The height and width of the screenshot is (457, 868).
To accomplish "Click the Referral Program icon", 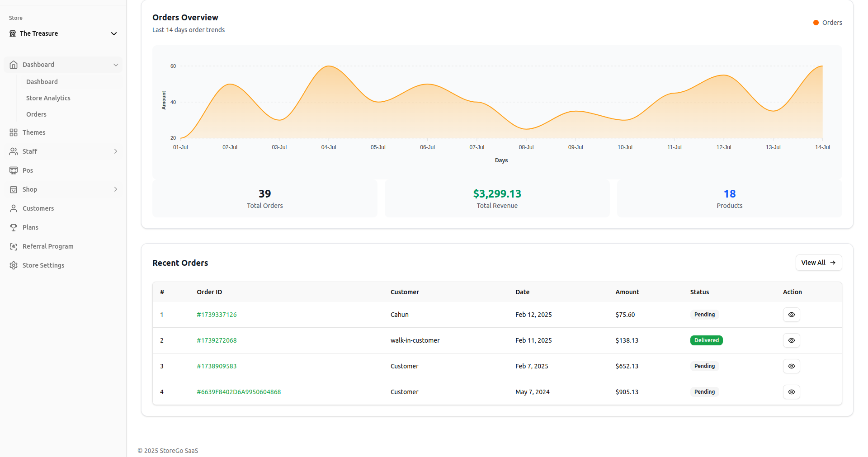I will (14, 246).
